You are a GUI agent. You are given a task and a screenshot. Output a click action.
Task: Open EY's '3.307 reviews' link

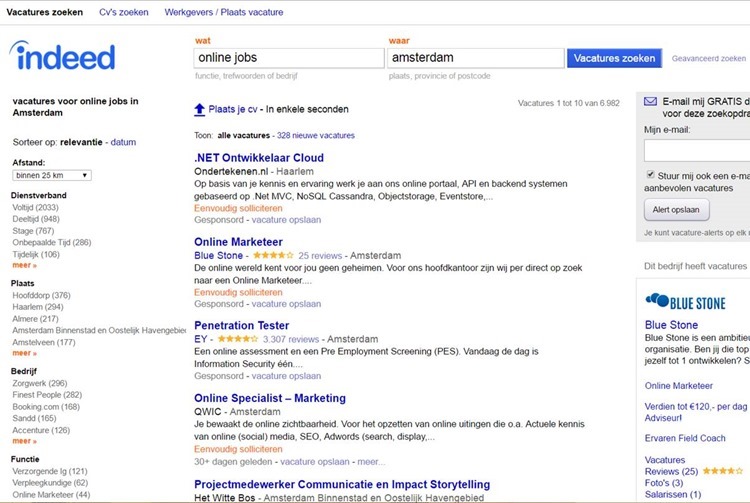pos(291,339)
